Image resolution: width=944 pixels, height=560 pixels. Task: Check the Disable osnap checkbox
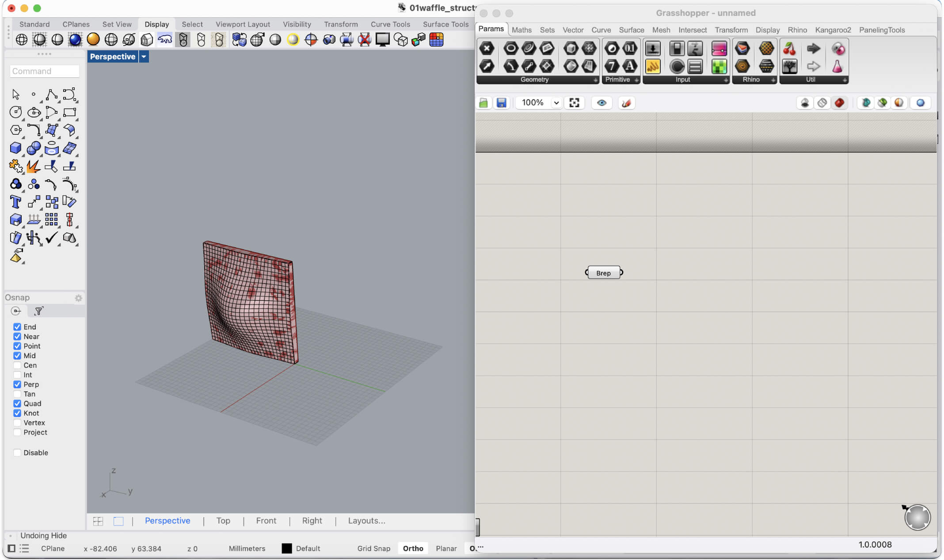point(17,453)
